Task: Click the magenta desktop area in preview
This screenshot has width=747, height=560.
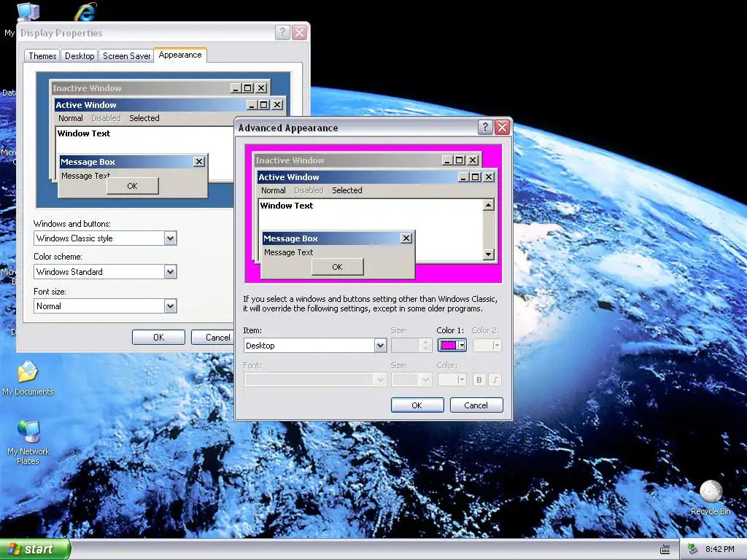Action: click(457, 273)
